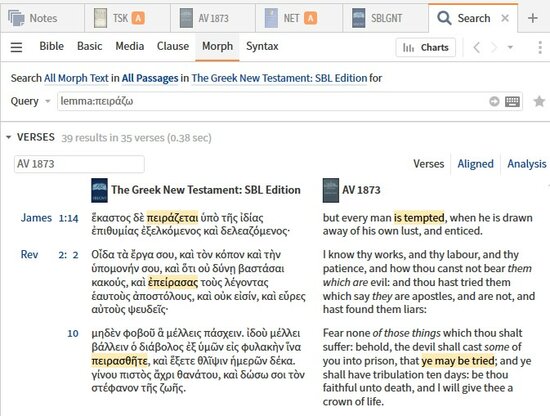Close the Search tab

(505, 18)
